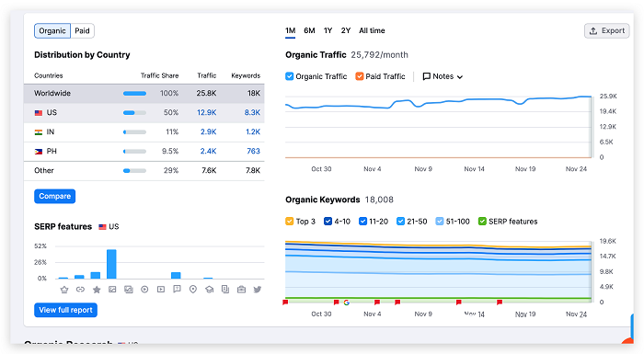Screen dimensions: 644x354
Task: Click the Google update marker icon
Action: tap(347, 303)
